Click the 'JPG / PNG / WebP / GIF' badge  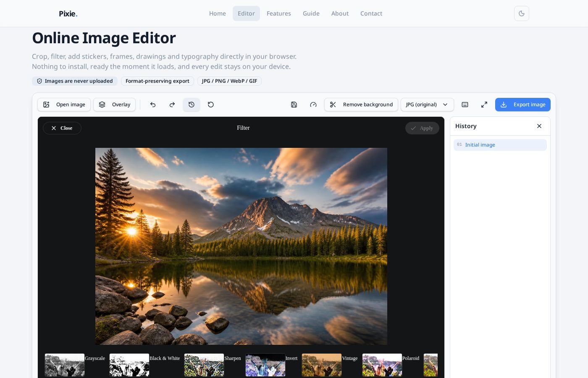(229, 81)
